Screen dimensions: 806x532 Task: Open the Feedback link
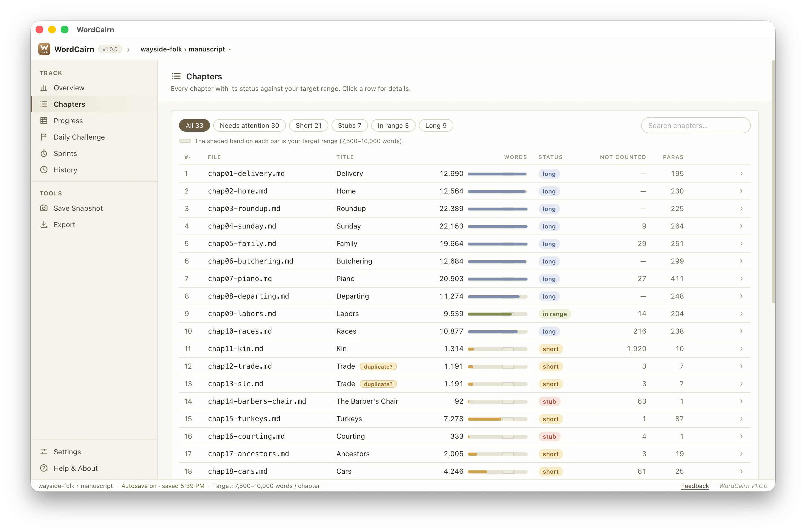point(695,486)
